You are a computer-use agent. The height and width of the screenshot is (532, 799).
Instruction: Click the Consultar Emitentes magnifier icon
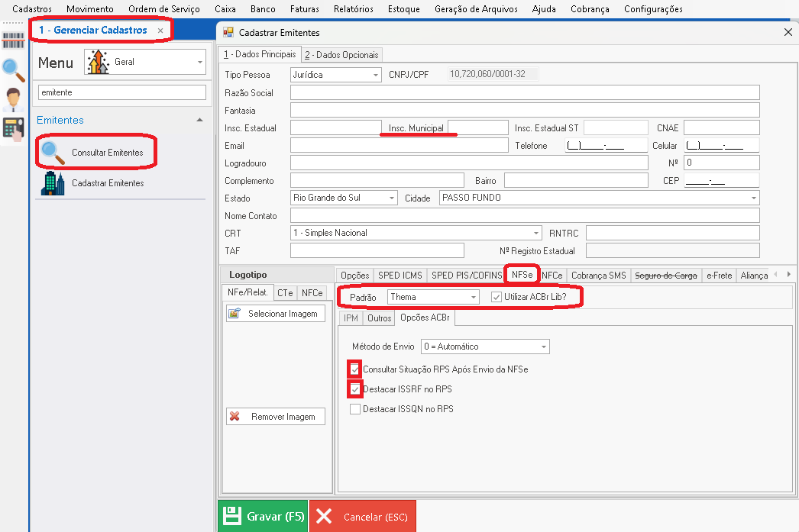click(53, 153)
